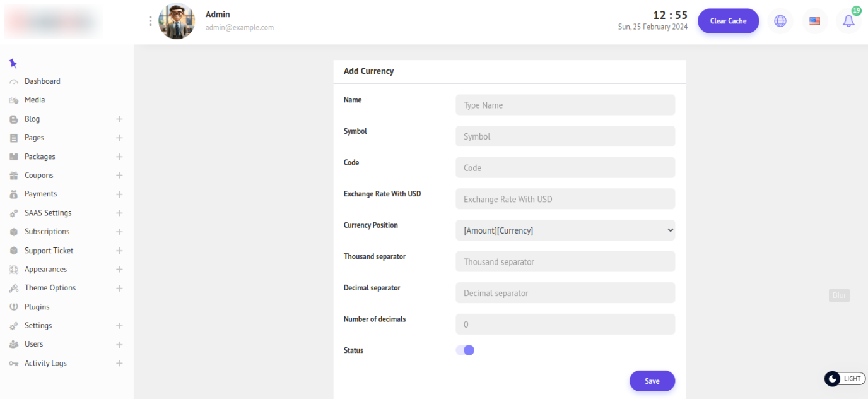Click the Media sidebar icon
868x399 pixels.
tap(14, 100)
